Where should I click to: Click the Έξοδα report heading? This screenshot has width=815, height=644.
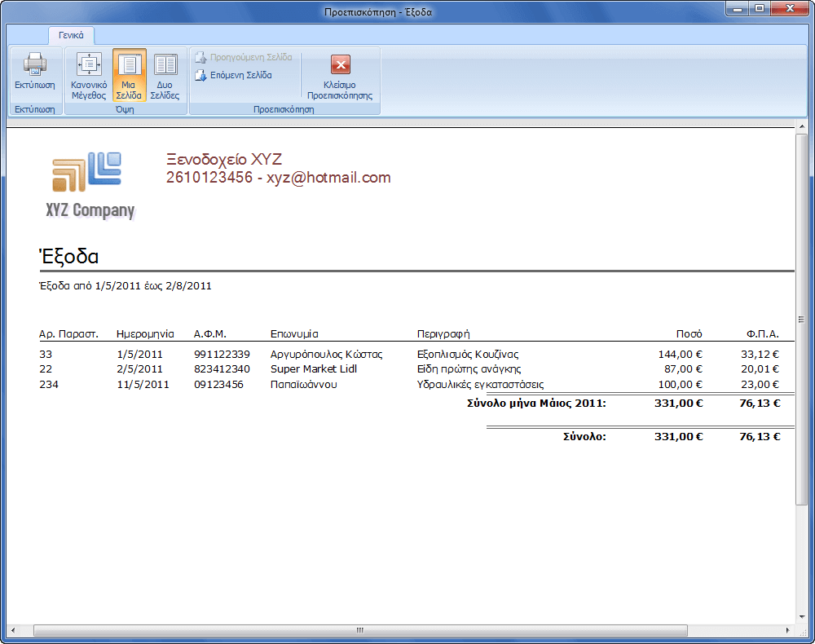click(x=69, y=257)
